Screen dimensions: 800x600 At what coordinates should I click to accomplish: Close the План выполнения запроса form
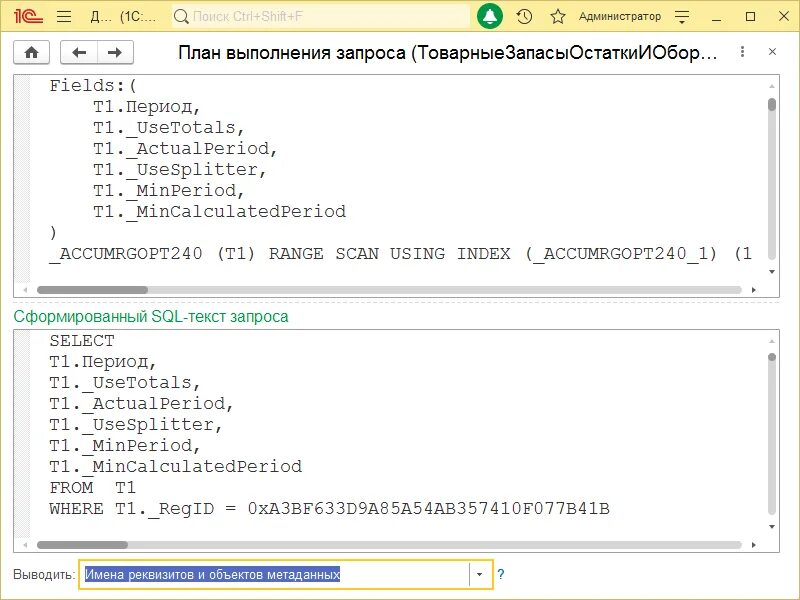(x=772, y=52)
